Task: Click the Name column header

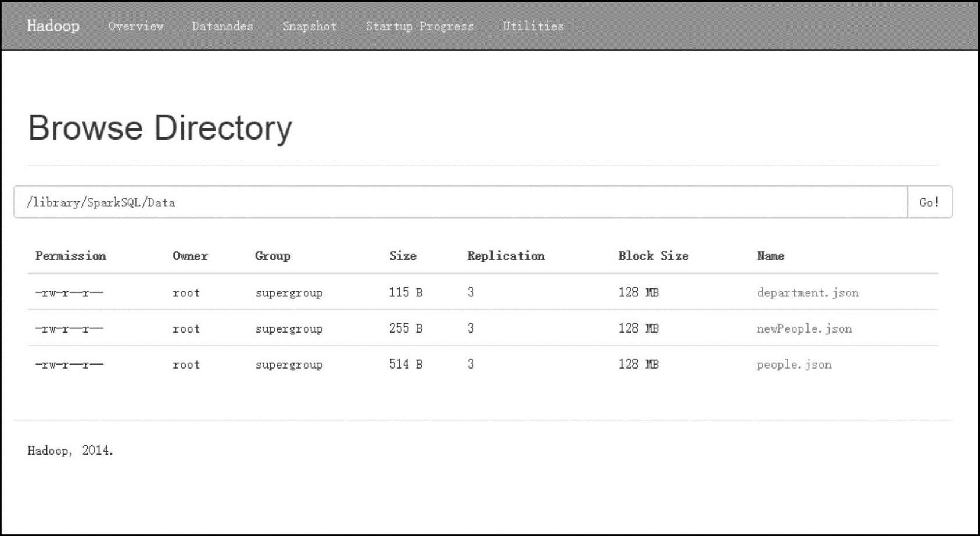Action: (x=770, y=256)
